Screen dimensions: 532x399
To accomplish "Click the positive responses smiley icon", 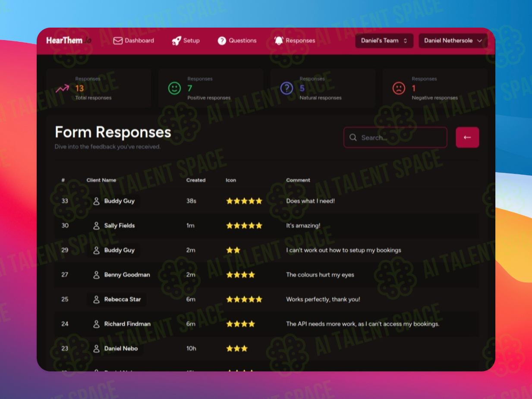I will [x=174, y=88].
